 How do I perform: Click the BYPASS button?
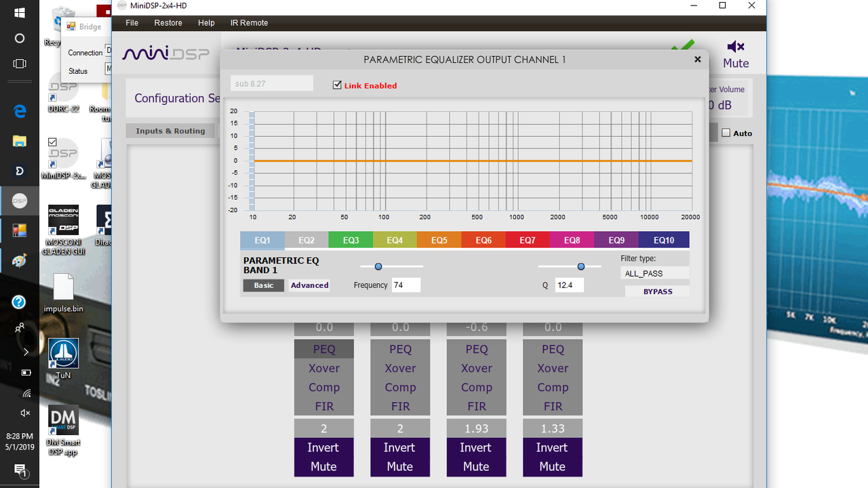point(658,291)
